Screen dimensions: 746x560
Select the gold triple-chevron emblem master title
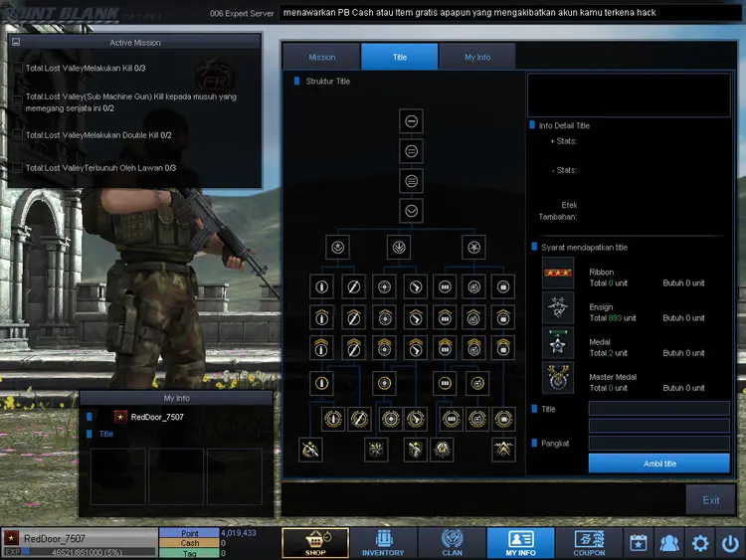point(503,450)
